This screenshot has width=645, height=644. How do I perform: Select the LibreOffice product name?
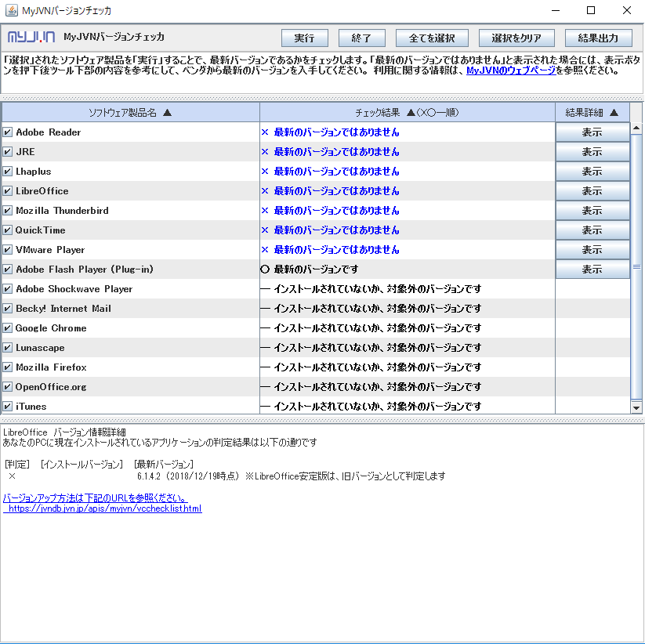point(42,191)
